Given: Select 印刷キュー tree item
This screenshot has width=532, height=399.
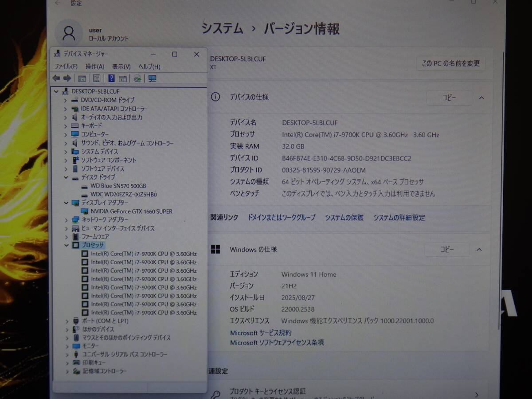Looking at the screenshot, I should (x=94, y=363).
